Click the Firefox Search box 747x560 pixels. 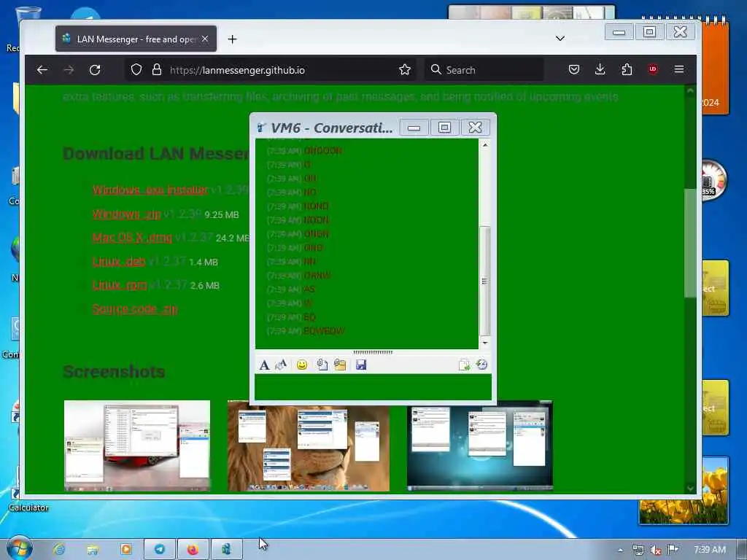[484, 70]
